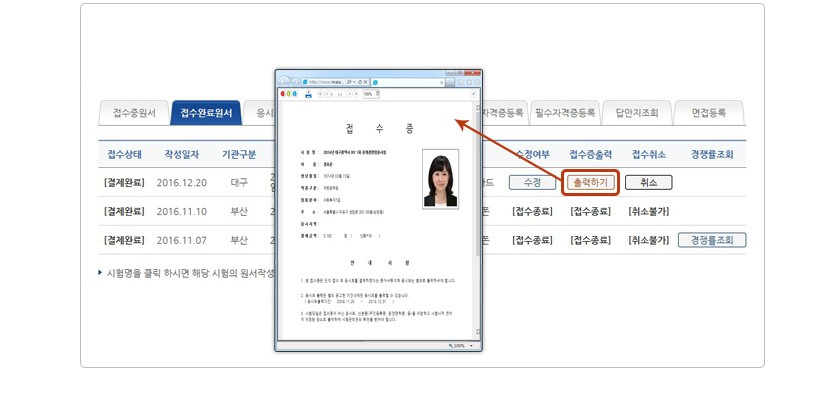Click the 경쟁률조회 column header
The height and width of the screenshot is (395, 840).
pyautogui.click(x=712, y=154)
